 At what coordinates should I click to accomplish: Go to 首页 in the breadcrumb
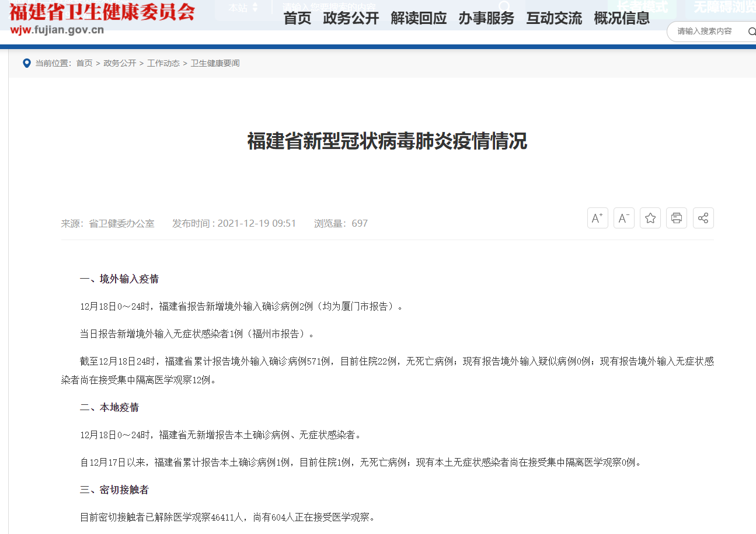click(84, 63)
